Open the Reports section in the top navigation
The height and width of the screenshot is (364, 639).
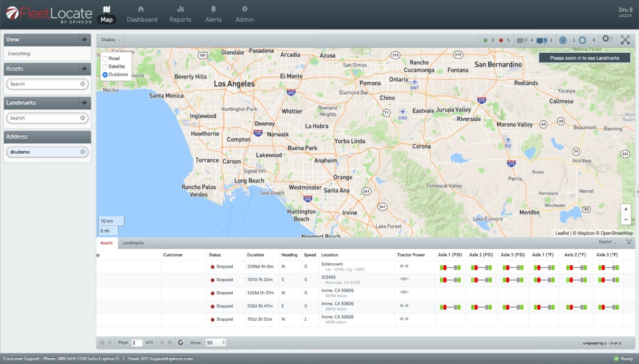coord(180,14)
